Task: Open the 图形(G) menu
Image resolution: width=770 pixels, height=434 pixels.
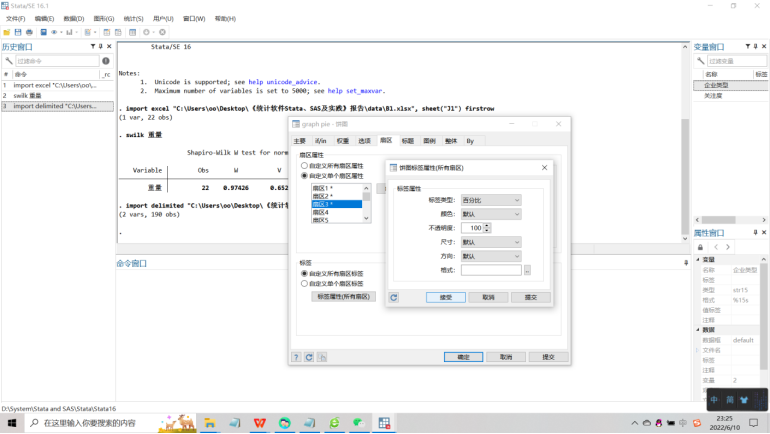Action: pos(104,19)
